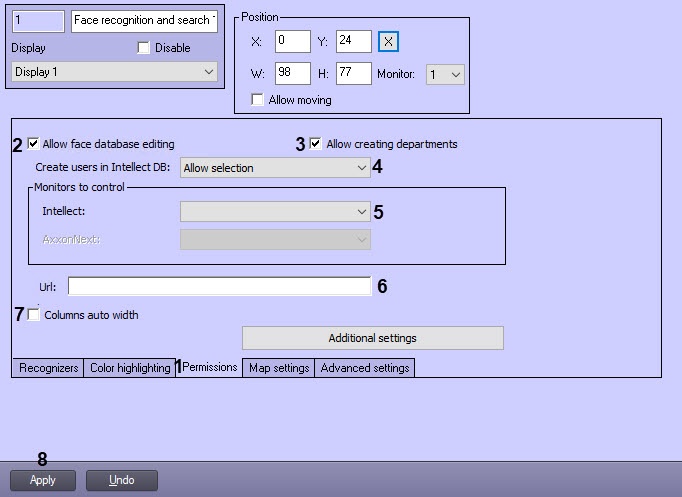The width and height of the screenshot is (682, 497).
Task: Enable the Allow moving checkbox
Action: (257, 100)
